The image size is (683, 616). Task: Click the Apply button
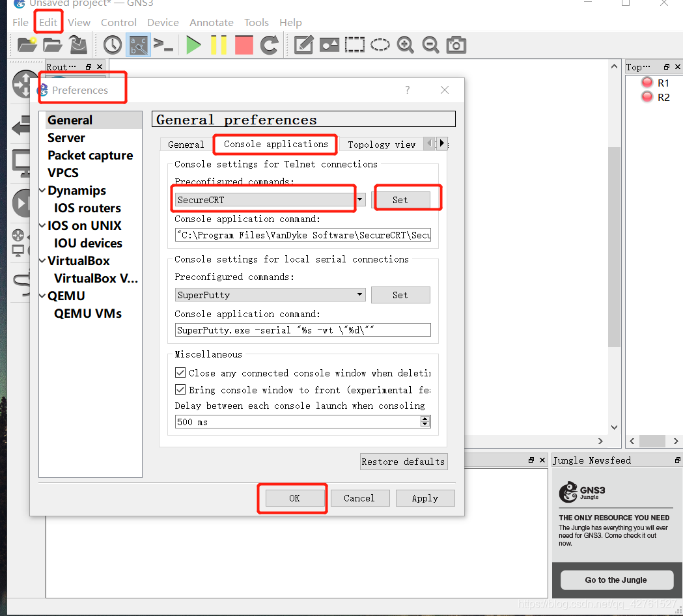coord(425,498)
